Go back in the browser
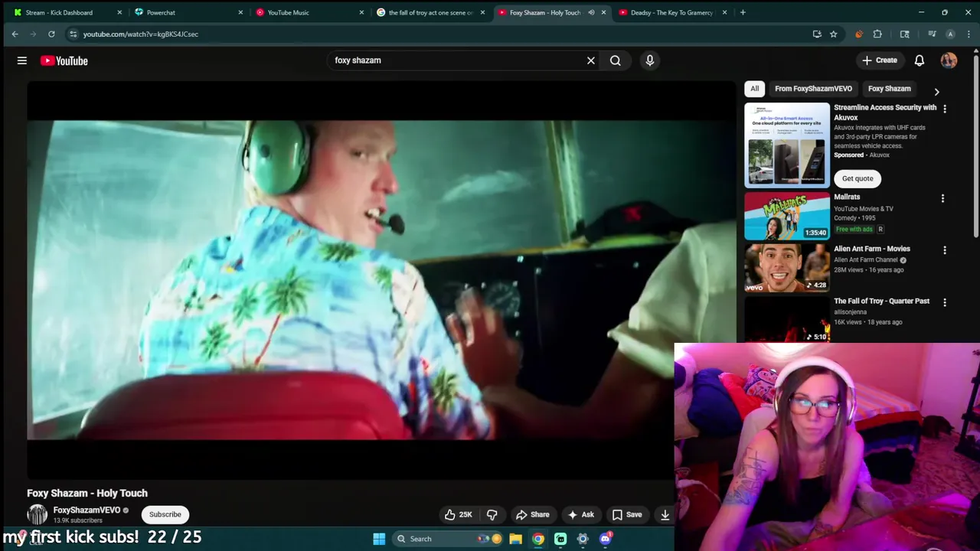This screenshot has height=551, width=980. (15, 34)
